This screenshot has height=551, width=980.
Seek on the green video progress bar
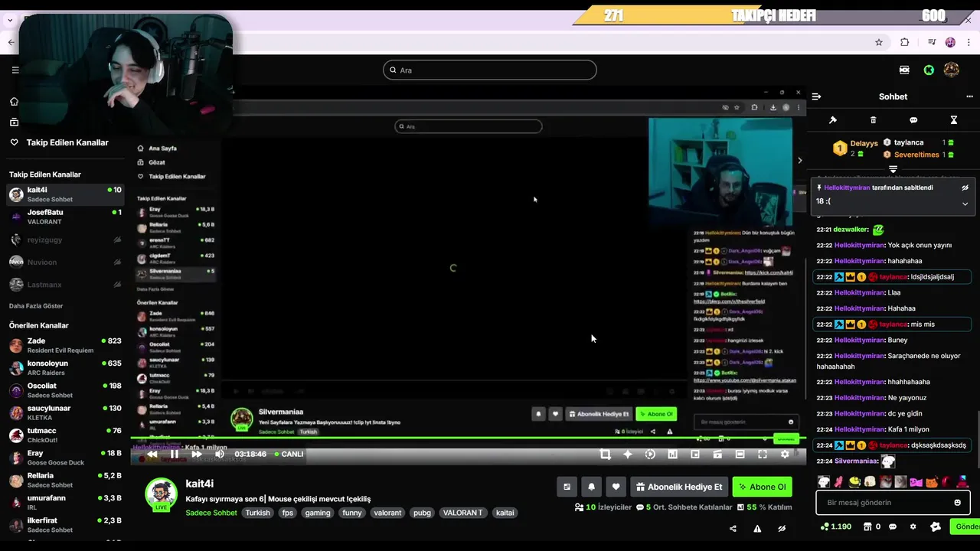click(x=468, y=439)
